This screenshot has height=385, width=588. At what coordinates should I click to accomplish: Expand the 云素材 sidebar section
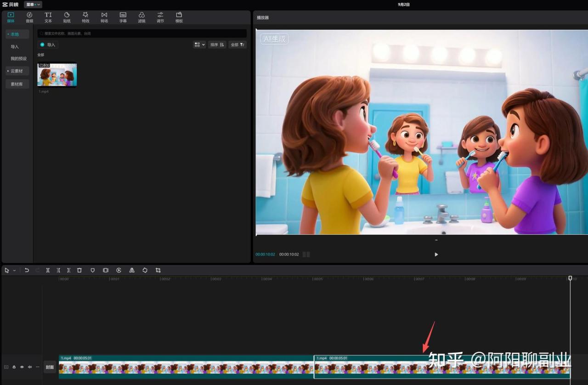[x=17, y=71]
